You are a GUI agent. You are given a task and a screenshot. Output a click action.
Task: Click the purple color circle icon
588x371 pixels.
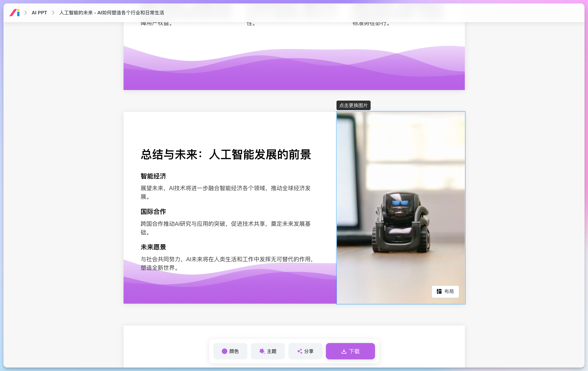[x=224, y=351]
